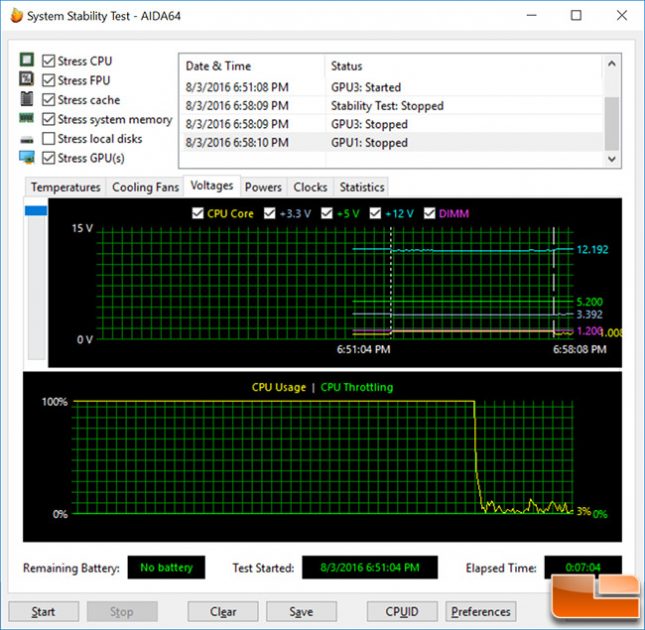Image resolution: width=645 pixels, height=630 pixels.
Task: Hide the +12 V voltage line
Action: coord(375,213)
